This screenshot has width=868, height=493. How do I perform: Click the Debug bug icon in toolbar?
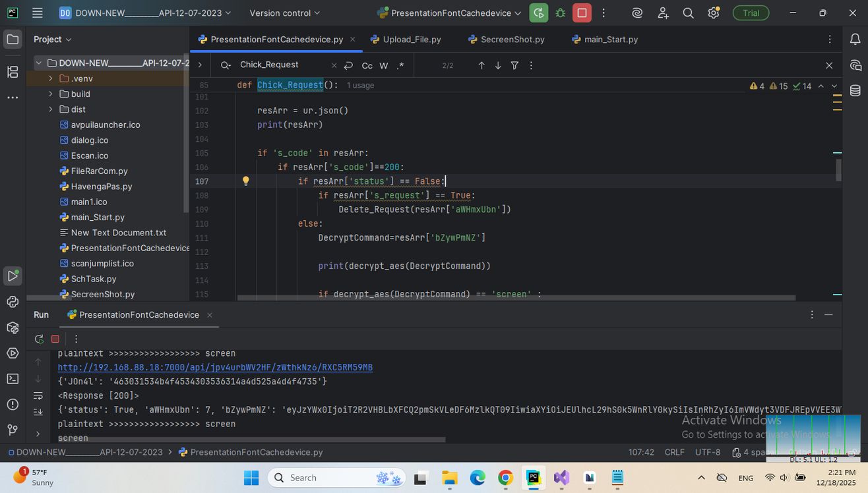tap(561, 13)
